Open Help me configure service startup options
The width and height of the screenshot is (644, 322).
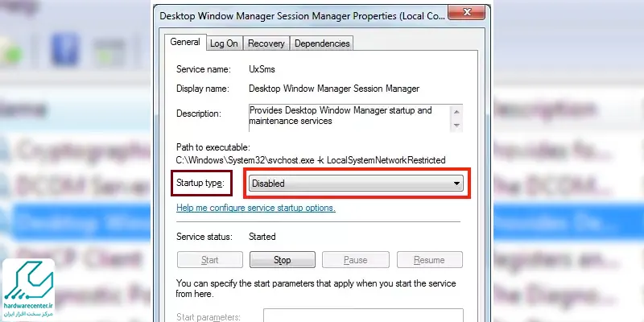[x=256, y=208]
